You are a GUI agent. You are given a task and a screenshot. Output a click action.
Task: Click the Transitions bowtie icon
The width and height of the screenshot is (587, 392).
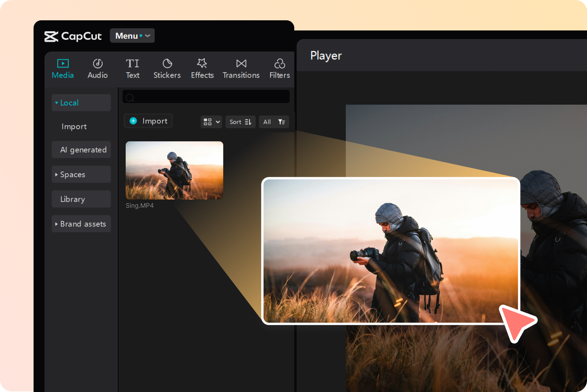pos(241,63)
